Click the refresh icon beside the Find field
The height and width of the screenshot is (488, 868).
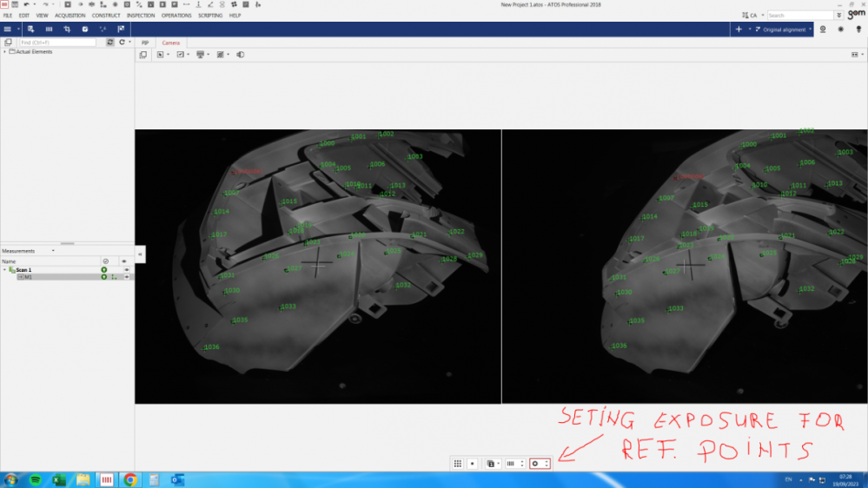(x=110, y=42)
